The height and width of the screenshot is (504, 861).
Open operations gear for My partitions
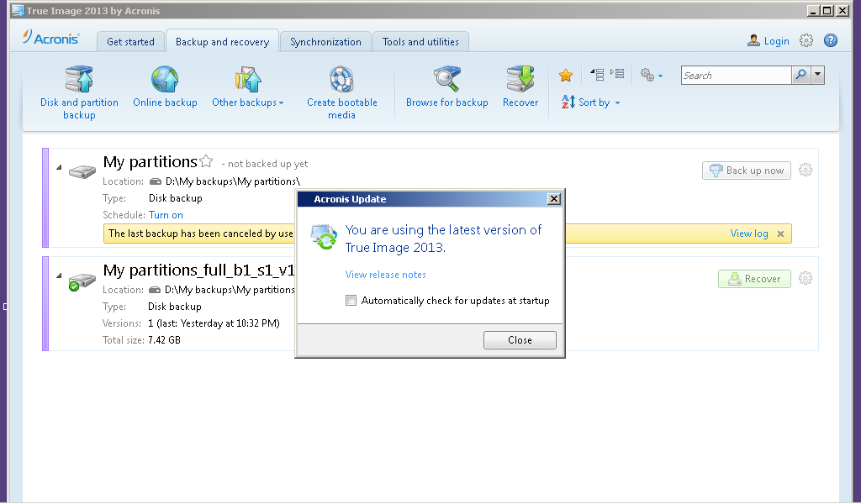(x=805, y=170)
